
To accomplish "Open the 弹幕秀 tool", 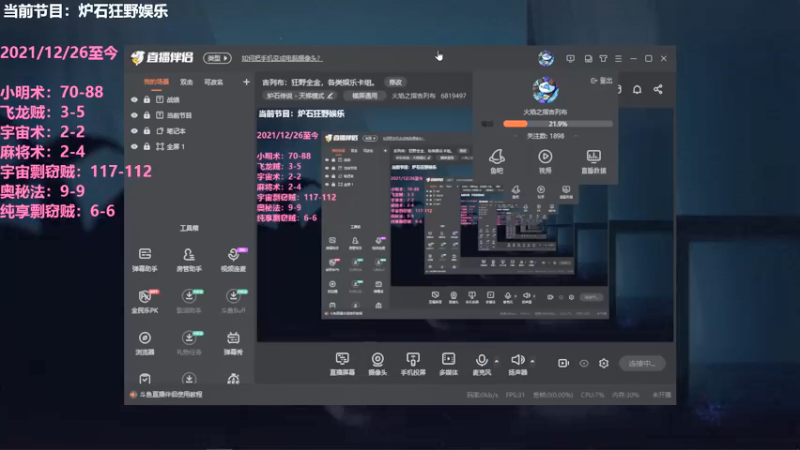I will (233, 343).
